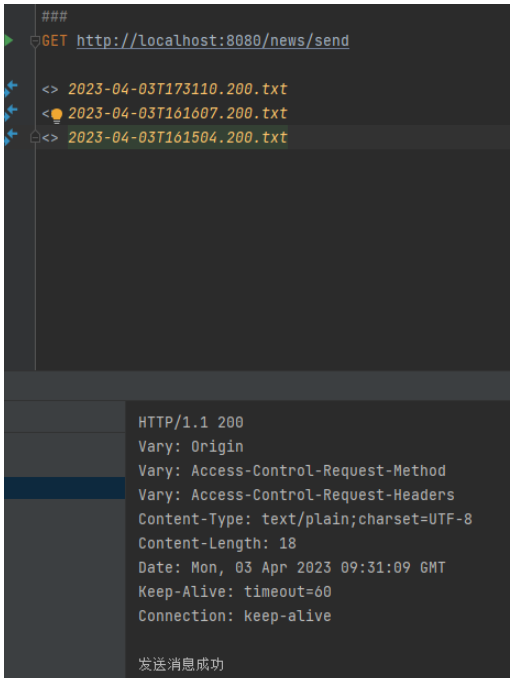
Task: Click the Vary: Access-Control-Request-Headers header
Action: [296, 495]
